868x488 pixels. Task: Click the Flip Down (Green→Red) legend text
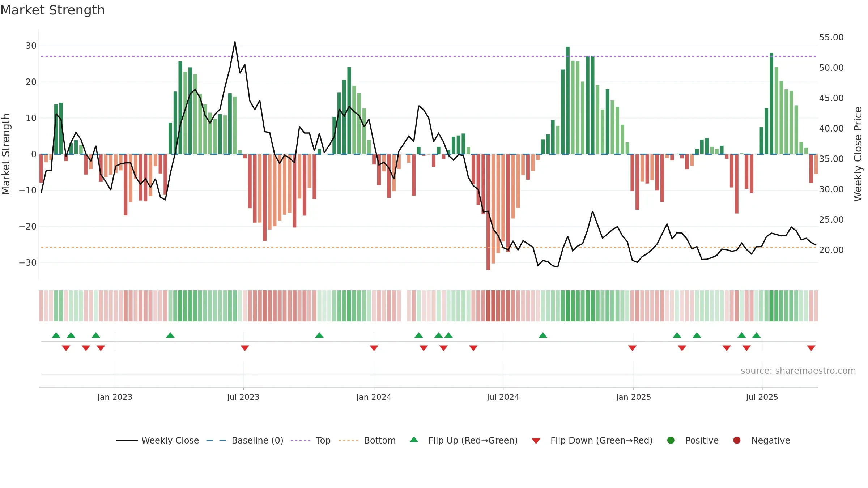(601, 440)
